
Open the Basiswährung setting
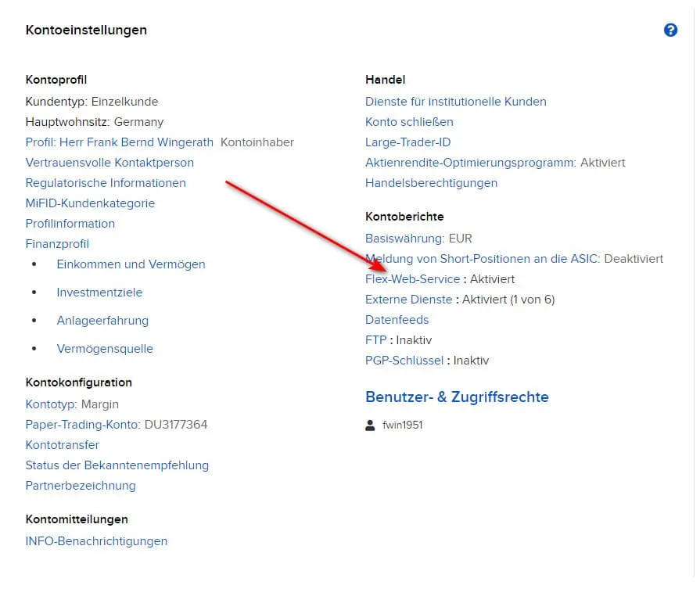[x=404, y=239]
